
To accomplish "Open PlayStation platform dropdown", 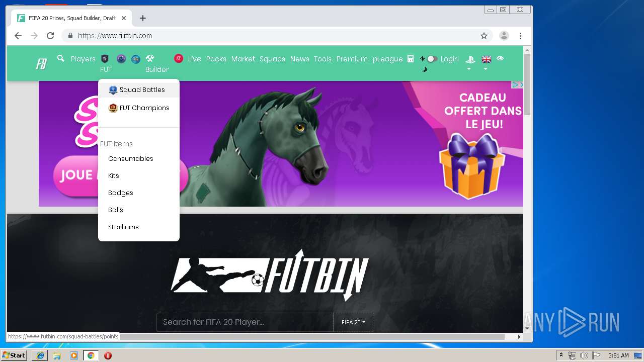I will (x=470, y=62).
